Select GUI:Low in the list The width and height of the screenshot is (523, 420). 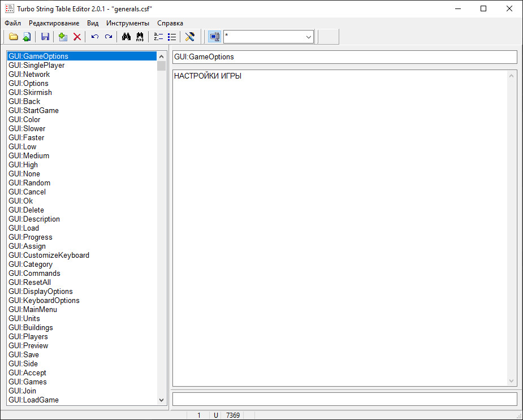click(x=82, y=146)
